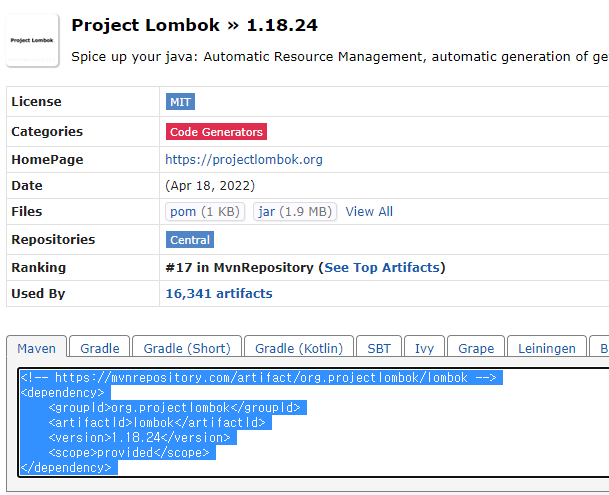Open the 16,341 artifacts link
609x495 pixels.
pos(219,294)
